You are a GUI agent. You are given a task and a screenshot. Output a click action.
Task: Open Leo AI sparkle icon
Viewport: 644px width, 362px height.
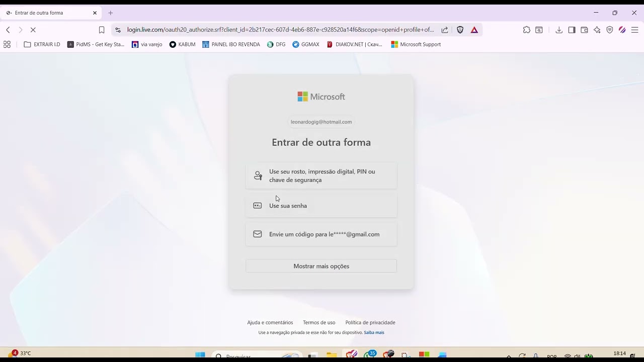597,30
